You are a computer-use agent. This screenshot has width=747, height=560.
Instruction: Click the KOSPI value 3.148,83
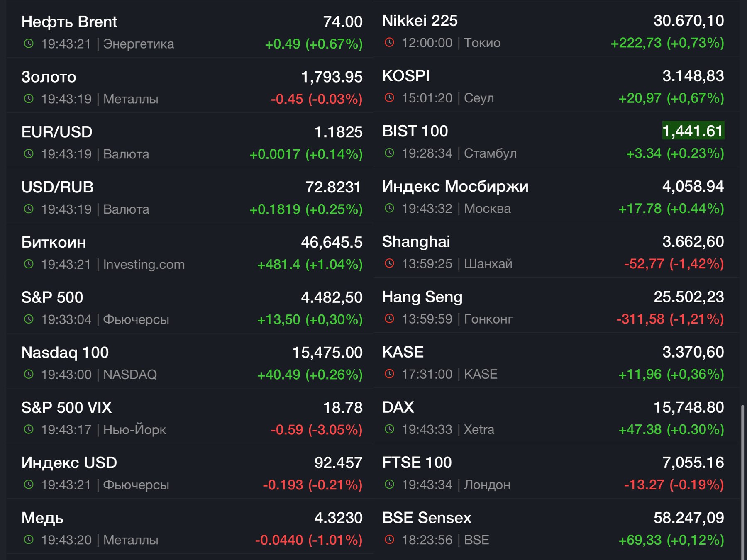(693, 76)
